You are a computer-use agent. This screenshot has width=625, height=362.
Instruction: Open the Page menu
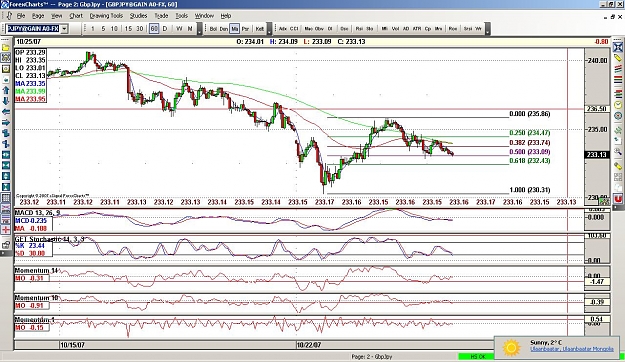38,16
